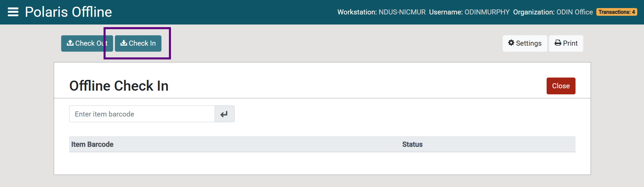Click the download icon on Check In
Screen dimensions: 644x187
point(124,43)
